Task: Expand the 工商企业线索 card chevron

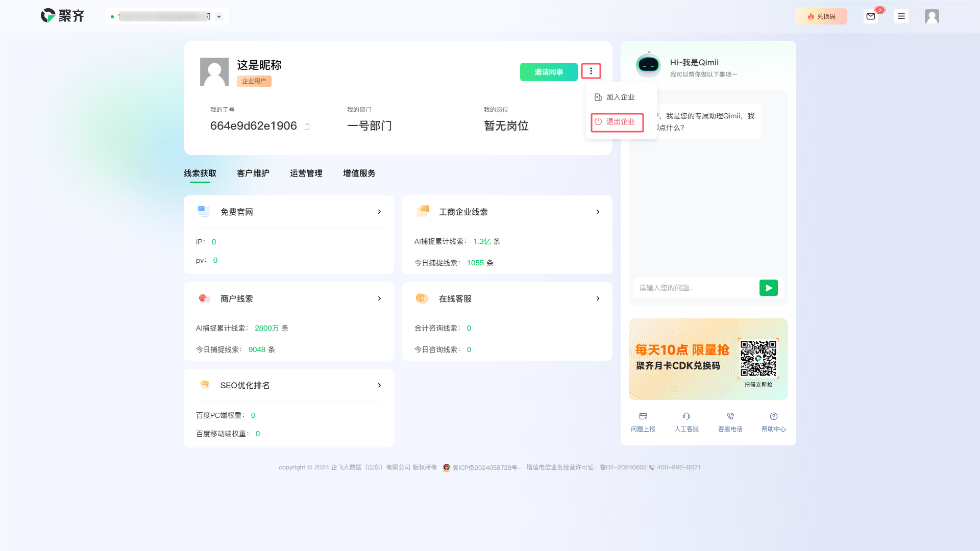Action: click(598, 212)
